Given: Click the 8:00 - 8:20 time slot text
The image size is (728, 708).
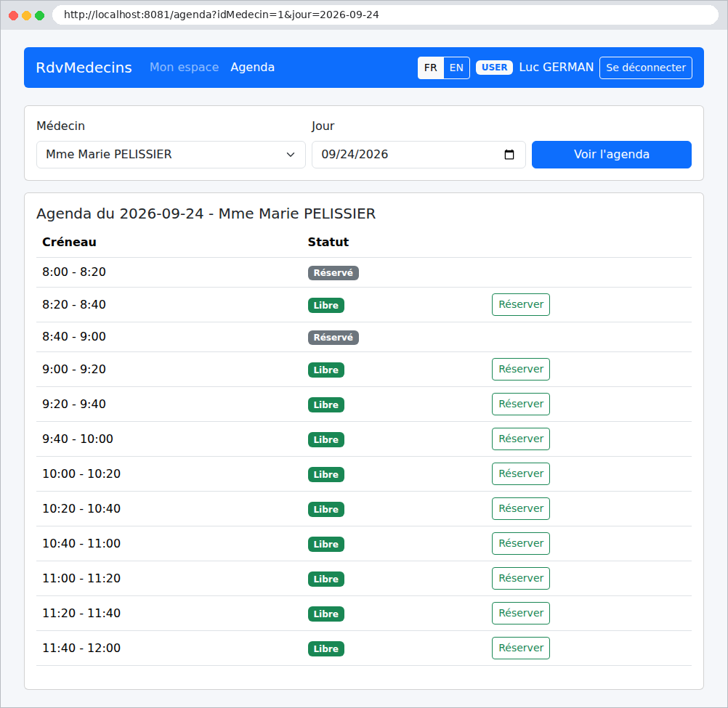Looking at the screenshot, I should [x=74, y=272].
